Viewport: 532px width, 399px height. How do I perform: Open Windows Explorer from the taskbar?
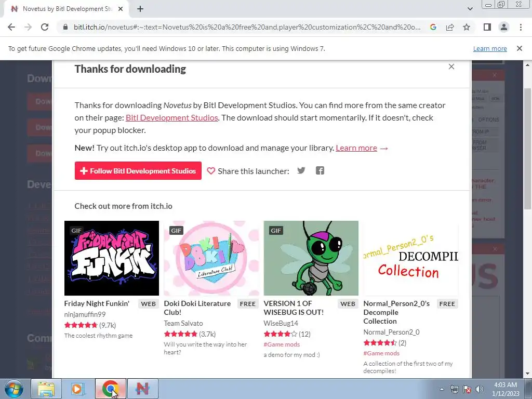point(46,389)
